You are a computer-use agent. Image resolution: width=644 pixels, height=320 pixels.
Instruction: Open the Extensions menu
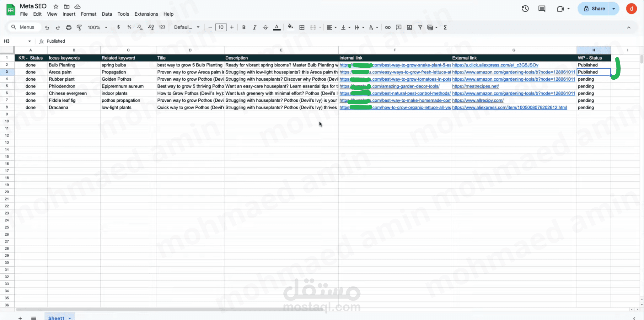click(146, 14)
